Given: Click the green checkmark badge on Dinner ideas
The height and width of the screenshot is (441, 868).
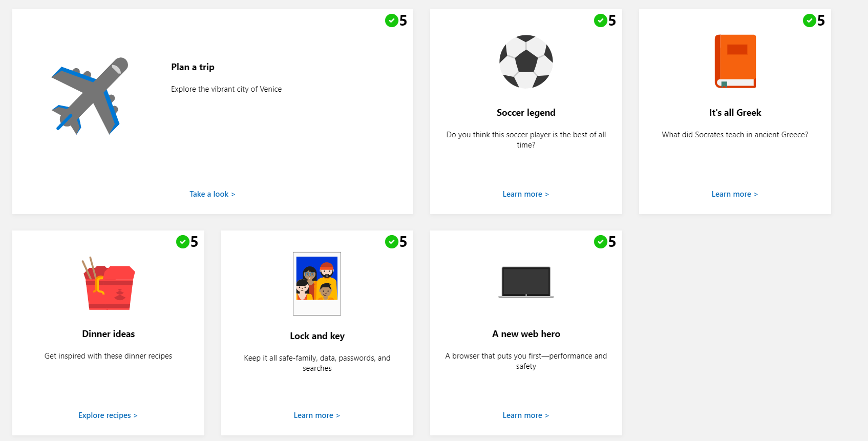Looking at the screenshot, I should click(183, 242).
